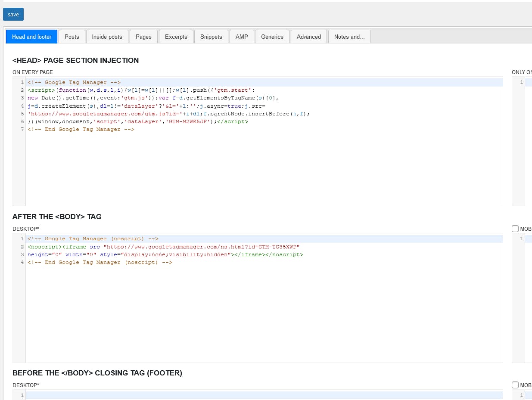532x400 pixels.
Task: Go to the Snippets tab
Action: [211, 37]
